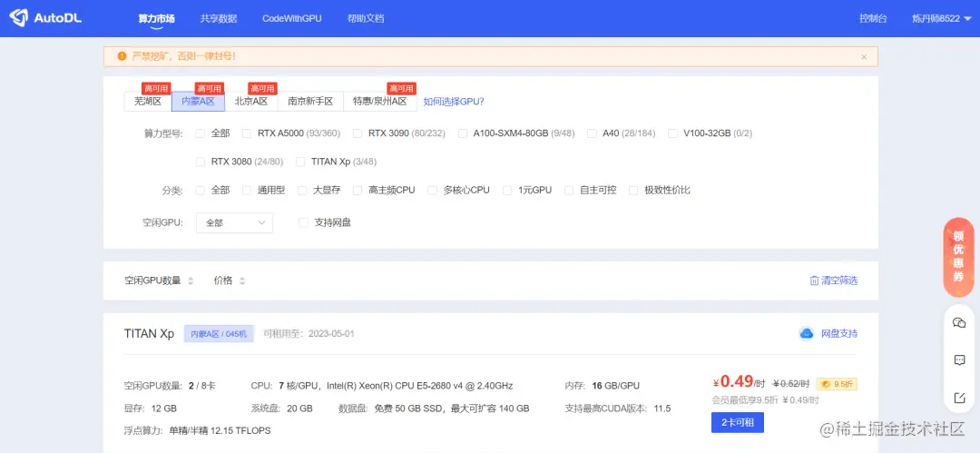Open the 共享数据 nav item
980x453 pixels.
click(x=218, y=19)
